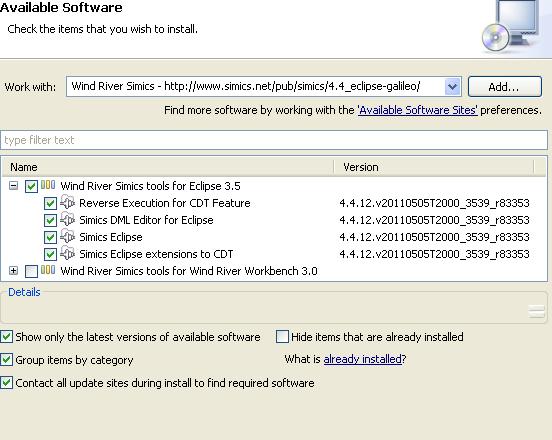Screen dimensions: 552x440
Task: Click the Reverse Execution for CDT Feature plug icon
Action: pos(67,203)
